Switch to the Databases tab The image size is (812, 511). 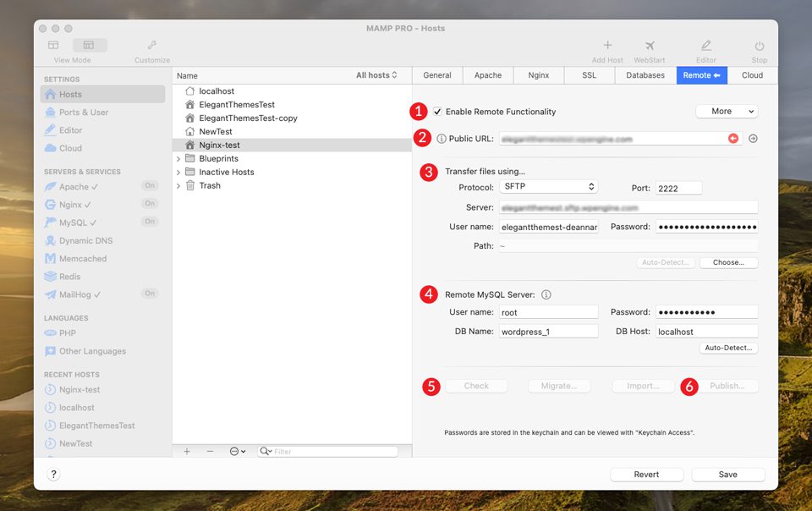coord(645,75)
